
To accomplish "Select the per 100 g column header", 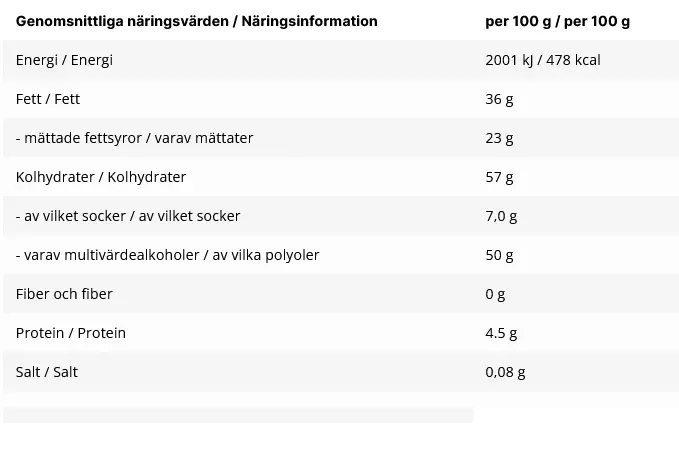I will [557, 21].
